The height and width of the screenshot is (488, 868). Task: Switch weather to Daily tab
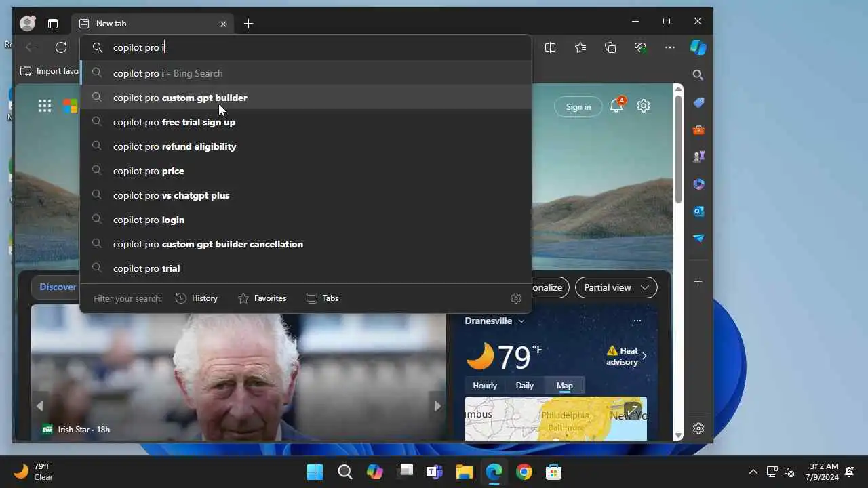point(525,385)
